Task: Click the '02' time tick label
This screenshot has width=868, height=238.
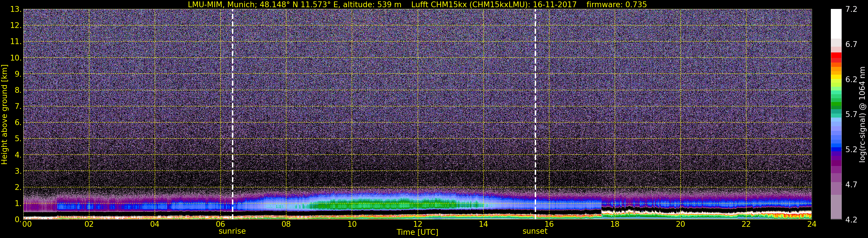Action: click(89, 224)
